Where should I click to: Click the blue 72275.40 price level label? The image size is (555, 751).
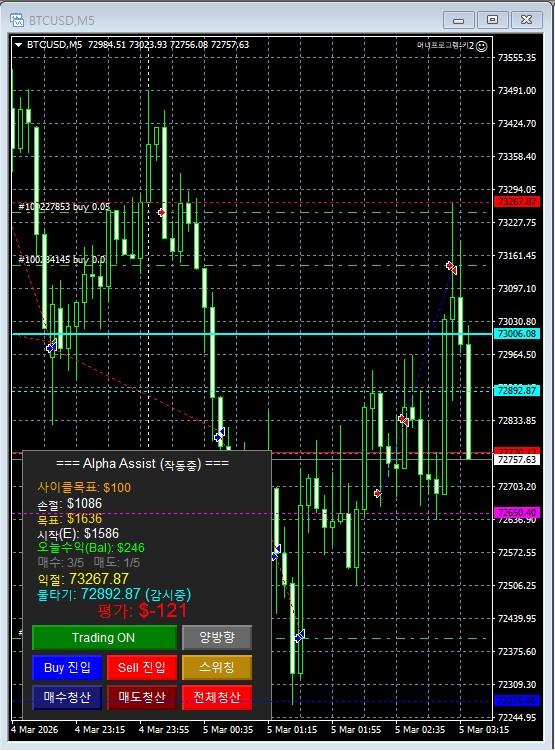tap(517, 701)
